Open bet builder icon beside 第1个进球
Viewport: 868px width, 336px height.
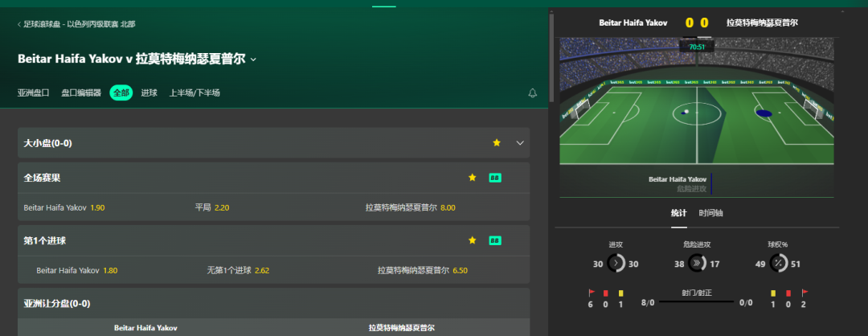[495, 240]
